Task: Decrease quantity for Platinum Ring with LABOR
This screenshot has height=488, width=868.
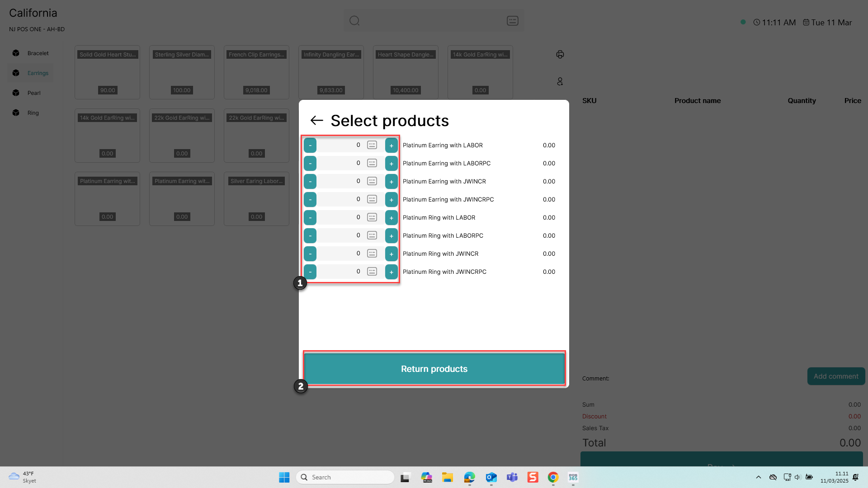Action: click(x=310, y=217)
